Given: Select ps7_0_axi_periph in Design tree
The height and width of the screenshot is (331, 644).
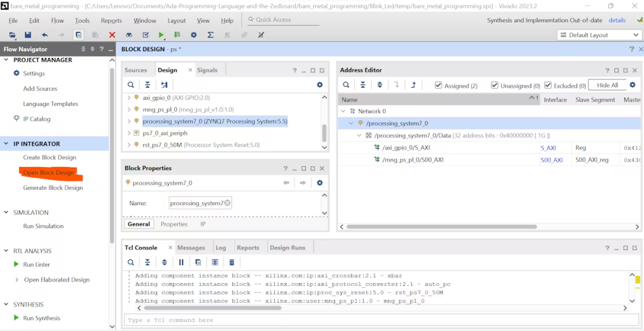Looking at the screenshot, I should click(165, 133).
